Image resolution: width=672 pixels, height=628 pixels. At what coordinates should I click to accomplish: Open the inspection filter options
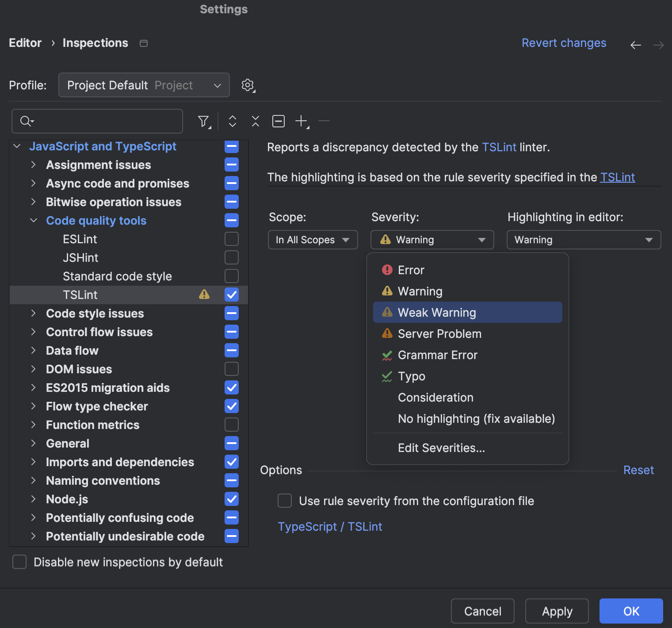pyautogui.click(x=204, y=121)
